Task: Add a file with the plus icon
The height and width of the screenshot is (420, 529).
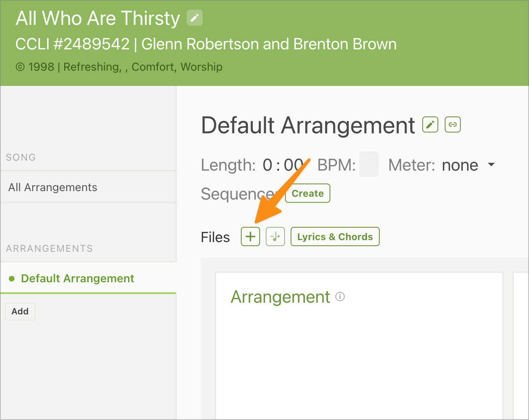Action: pos(250,237)
